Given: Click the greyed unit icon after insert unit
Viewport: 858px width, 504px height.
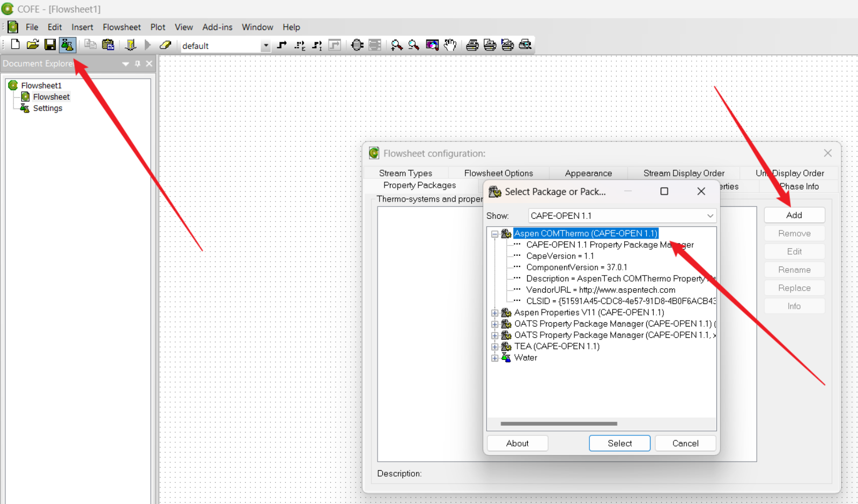Looking at the screenshot, I should [375, 45].
